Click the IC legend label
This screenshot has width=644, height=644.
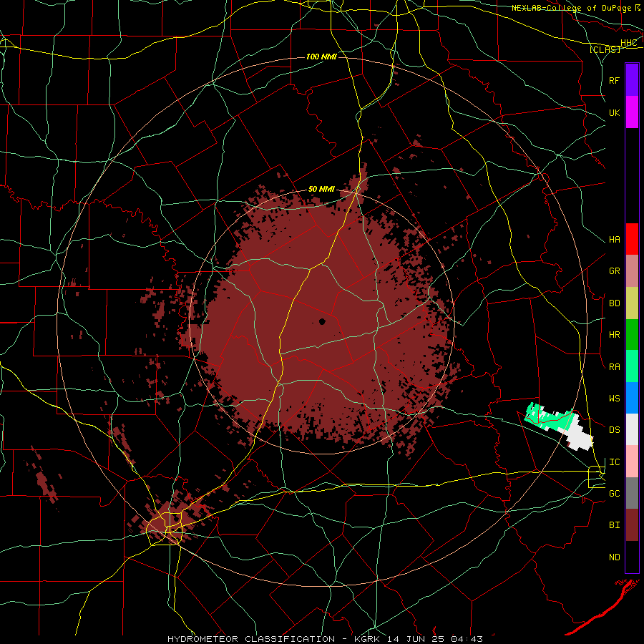click(x=615, y=462)
